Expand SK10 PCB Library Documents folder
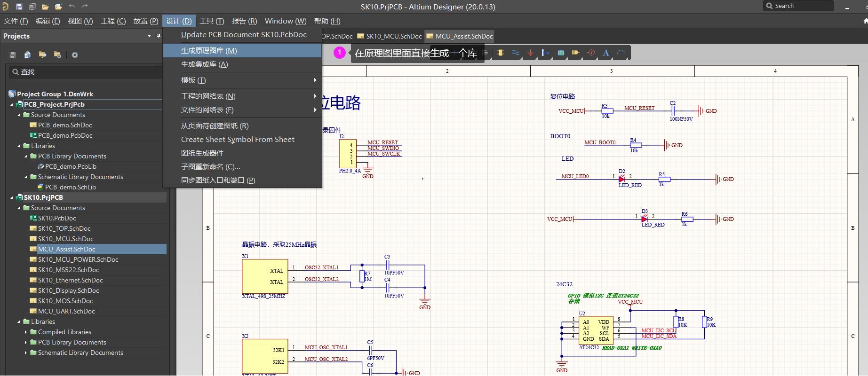The height and width of the screenshot is (376, 868). (26, 343)
